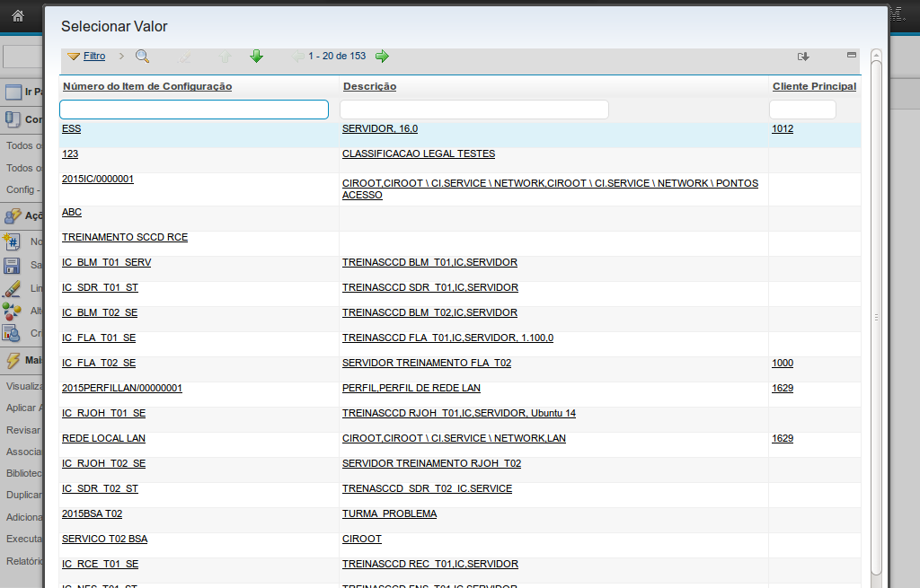Minimize the table with collapse icon

(x=852, y=55)
